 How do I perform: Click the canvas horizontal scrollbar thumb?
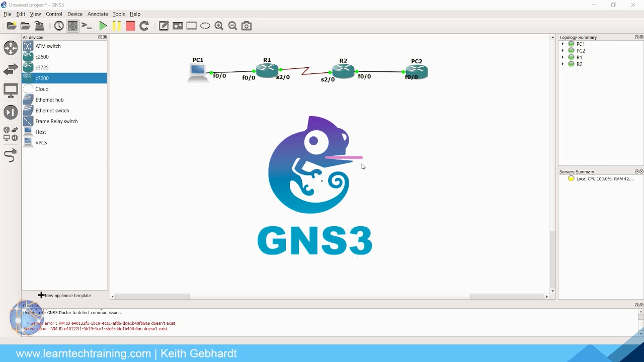tap(330, 297)
